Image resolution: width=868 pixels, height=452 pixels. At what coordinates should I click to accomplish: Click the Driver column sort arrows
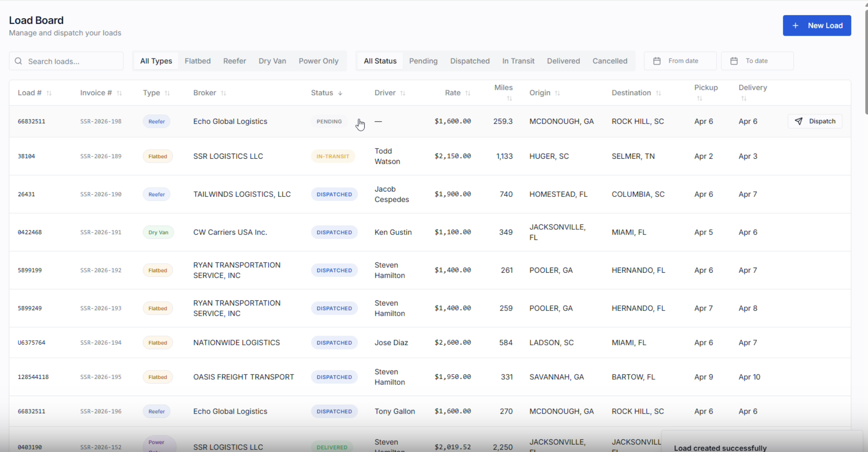(x=403, y=93)
